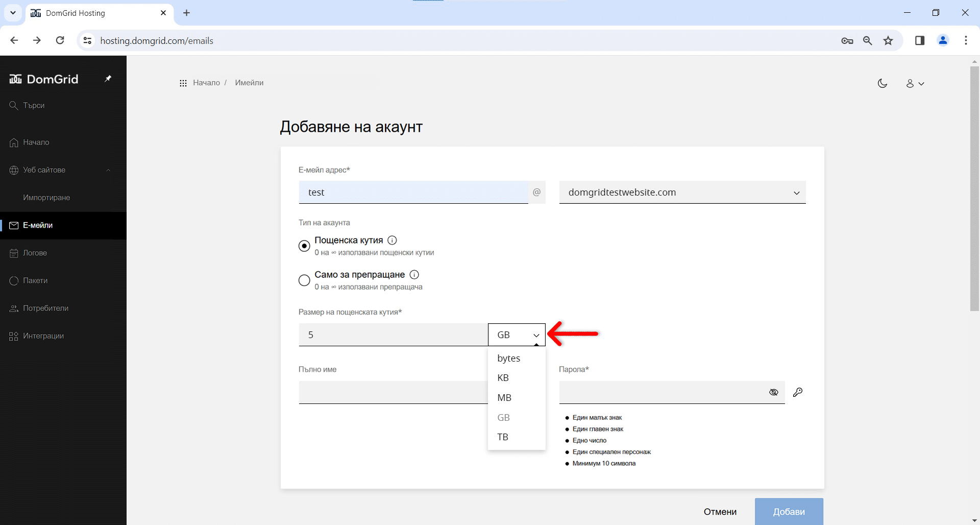980x525 pixels.
Task: Close the DomGrid Hosting tab
Action: tap(163, 13)
